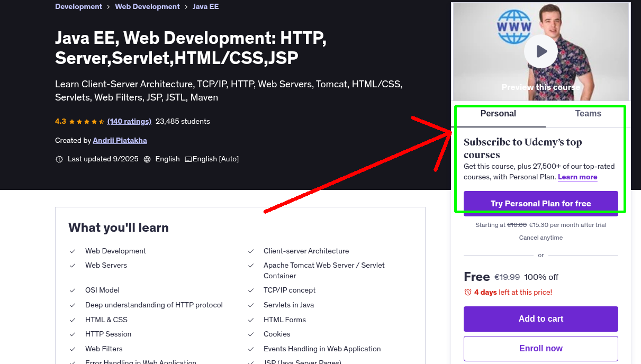
Task: Click the chevron between Development and Web Development
Action: [x=109, y=7]
